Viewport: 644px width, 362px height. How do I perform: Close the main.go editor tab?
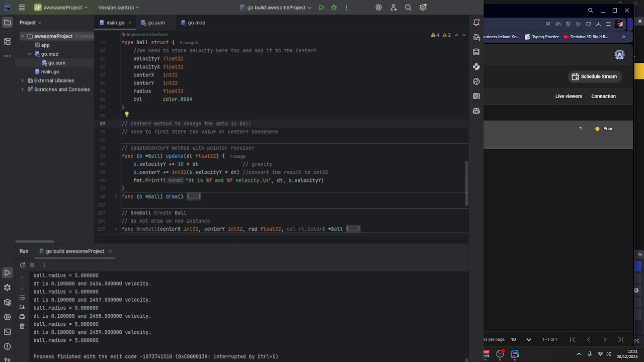coord(130,23)
